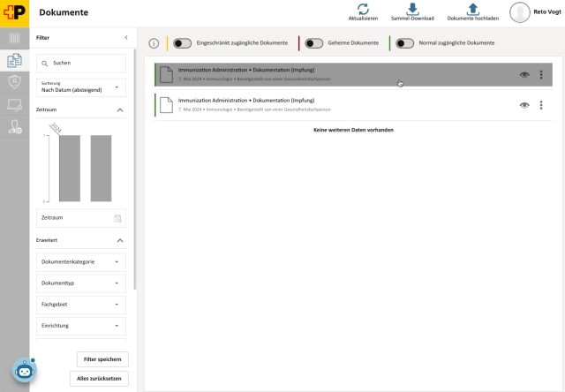Refresh via Aktualisieren icon
Viewport: 565px width, 392px height.
(363, 9)
